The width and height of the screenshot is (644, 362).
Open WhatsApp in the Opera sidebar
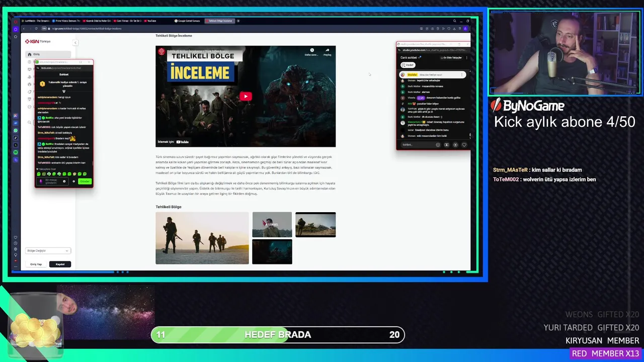pos(16,131)
